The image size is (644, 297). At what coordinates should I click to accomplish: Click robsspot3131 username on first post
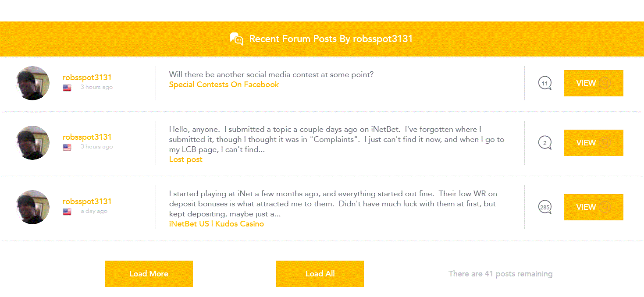(x=87, y=78)
